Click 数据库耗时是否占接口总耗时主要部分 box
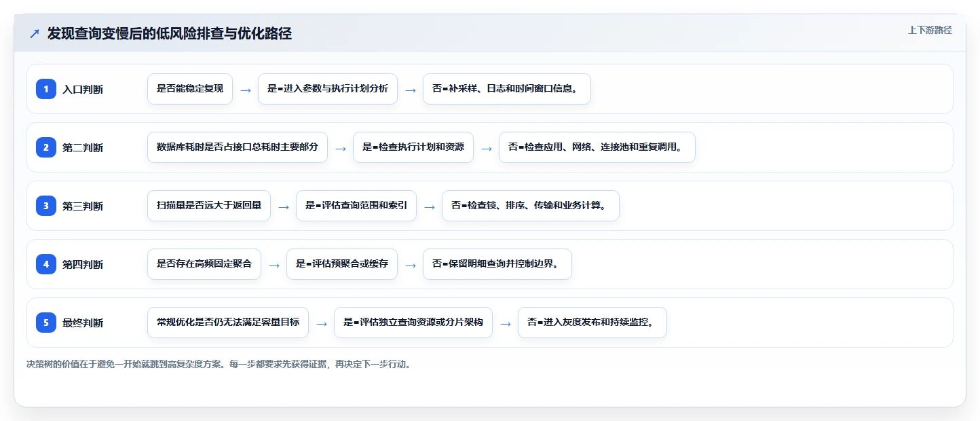 [238, 147]
